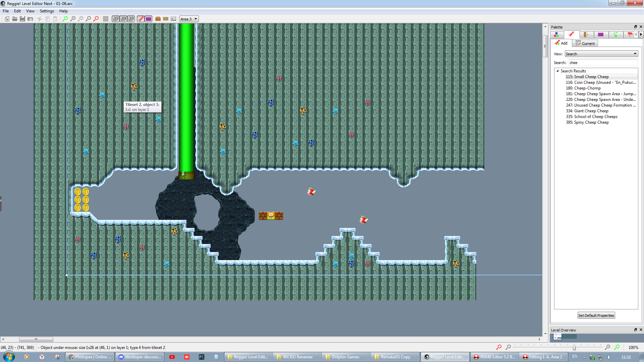Screen dimensions: 644x362
Task: Open the Settings menu
Action: coord(47,11)
